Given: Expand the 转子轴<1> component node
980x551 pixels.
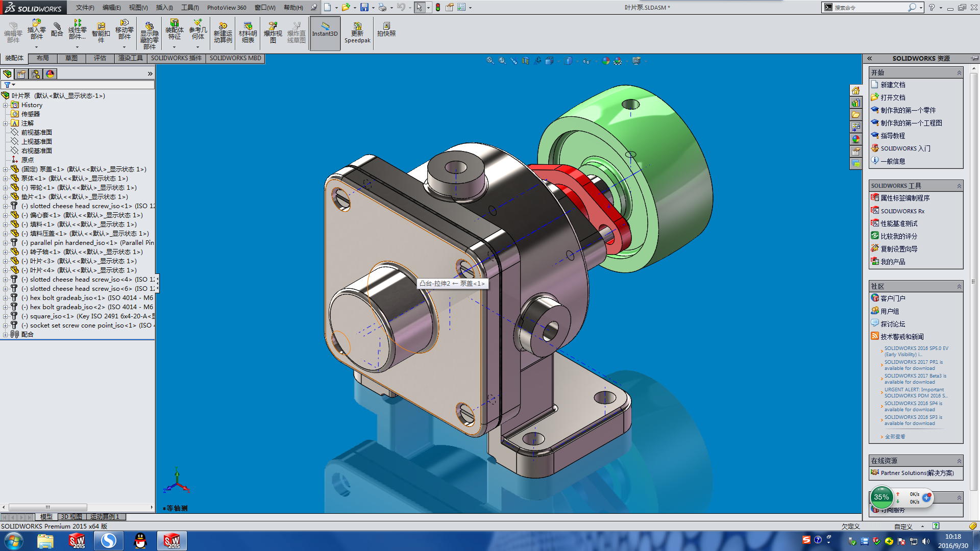Looking at the screenshot, I should [x=5, y=252].
